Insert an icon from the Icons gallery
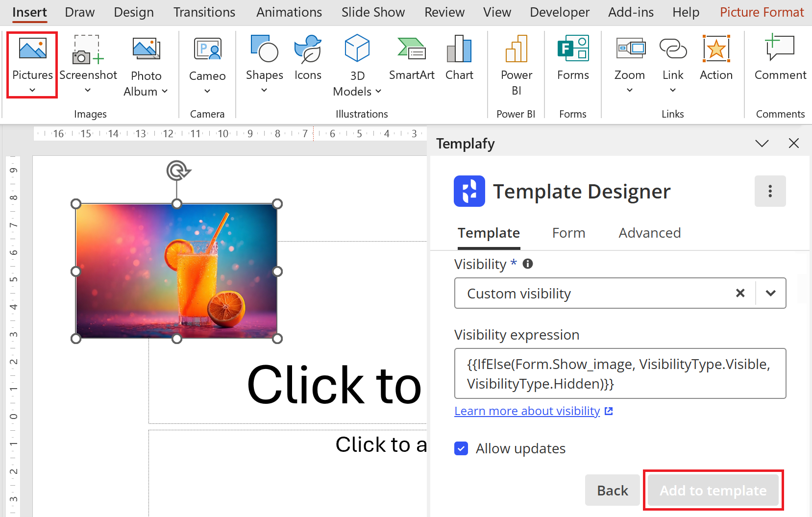 point(308,59)
